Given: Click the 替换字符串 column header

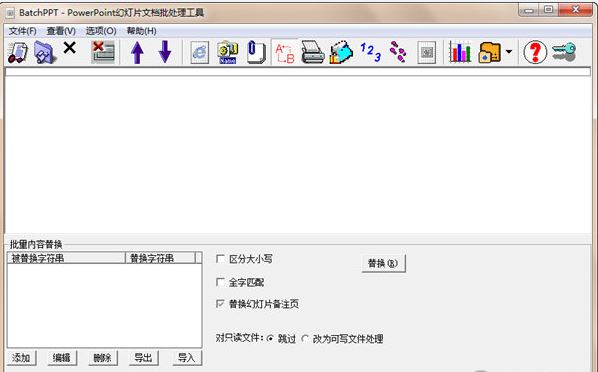Looking at the screenshot, I should [160, 258].
